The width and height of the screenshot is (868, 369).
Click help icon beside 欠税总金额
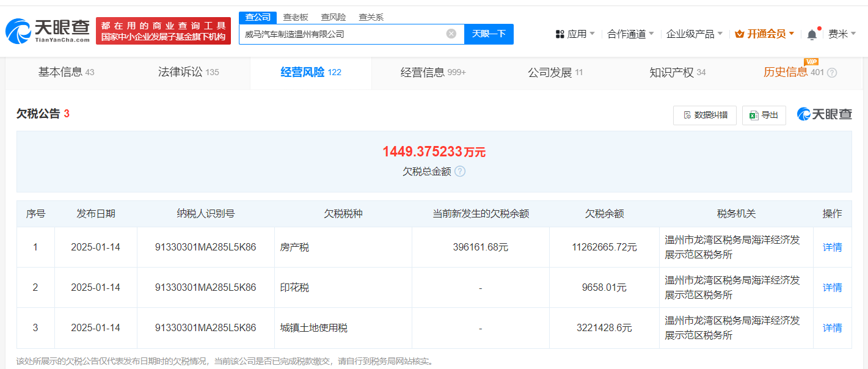point(460,172)
